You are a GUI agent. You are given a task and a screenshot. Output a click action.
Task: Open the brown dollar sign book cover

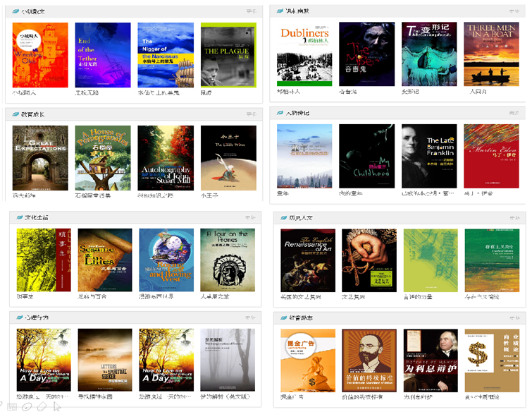tap(492, 360)
